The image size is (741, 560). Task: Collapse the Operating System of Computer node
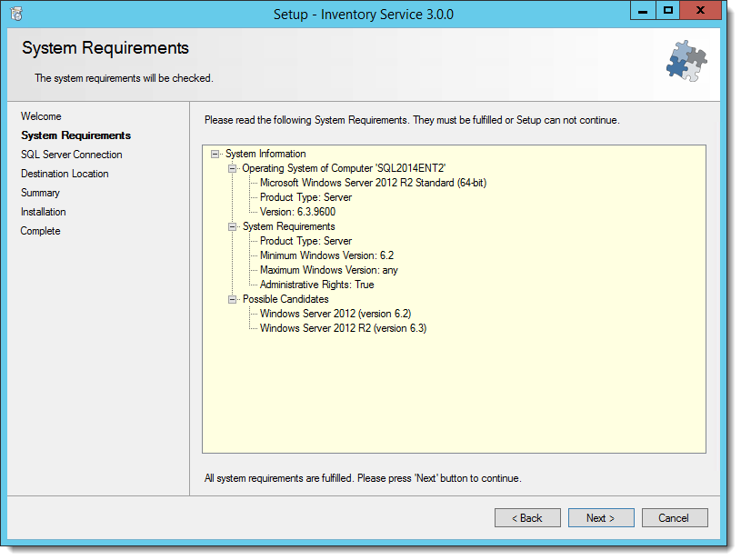(232, 169)
